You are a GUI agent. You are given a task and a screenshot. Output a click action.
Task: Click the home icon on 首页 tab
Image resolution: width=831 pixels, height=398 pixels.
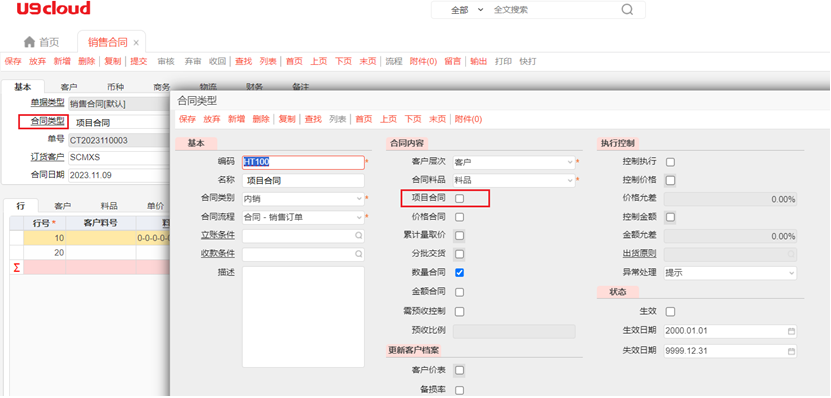tap(30, 42)
